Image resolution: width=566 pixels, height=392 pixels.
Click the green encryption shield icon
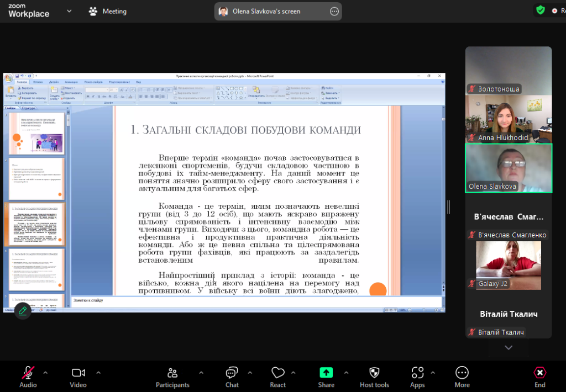[x=540, y=10]
